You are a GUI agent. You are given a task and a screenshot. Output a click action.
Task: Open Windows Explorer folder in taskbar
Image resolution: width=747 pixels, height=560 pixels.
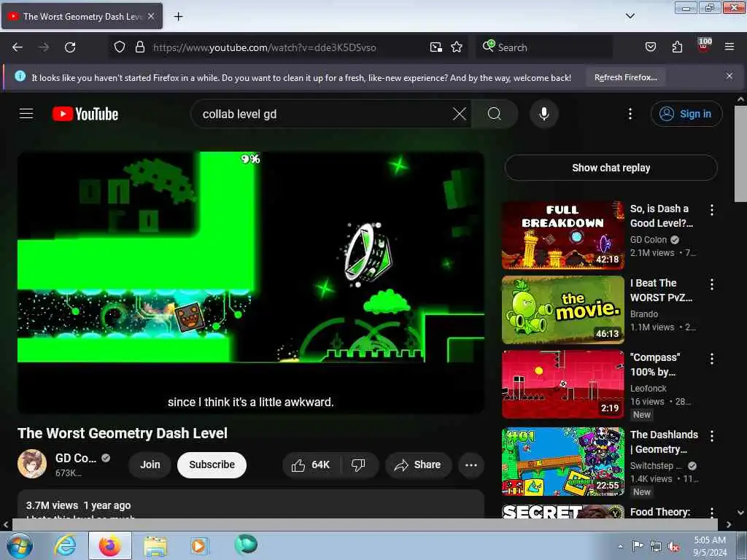pos(155,546)
